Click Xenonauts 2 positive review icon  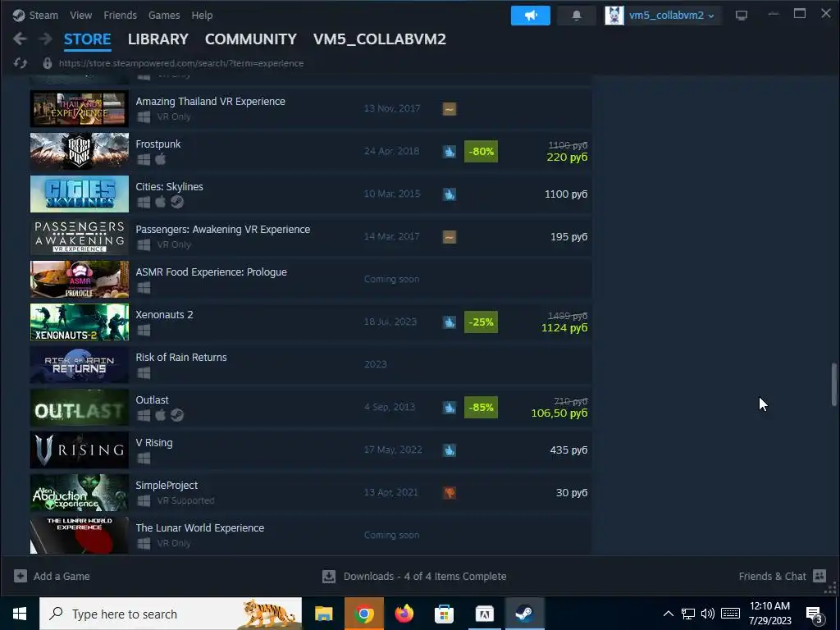[x=449, y=322]
